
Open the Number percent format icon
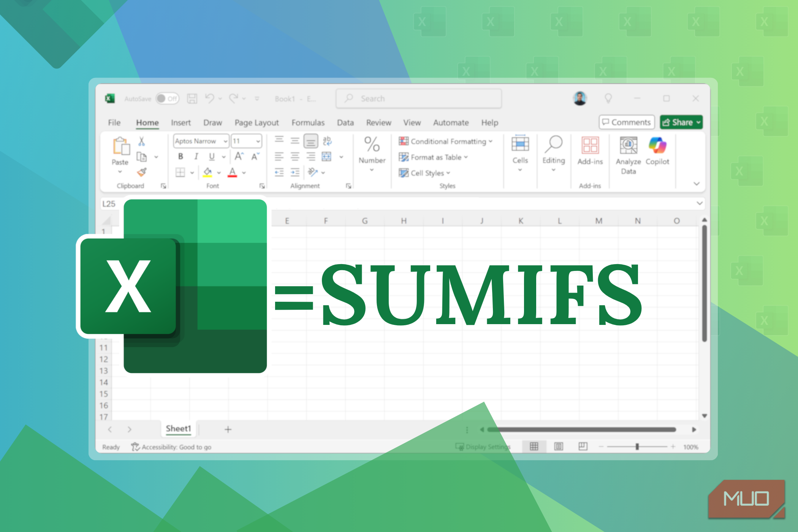372,144
